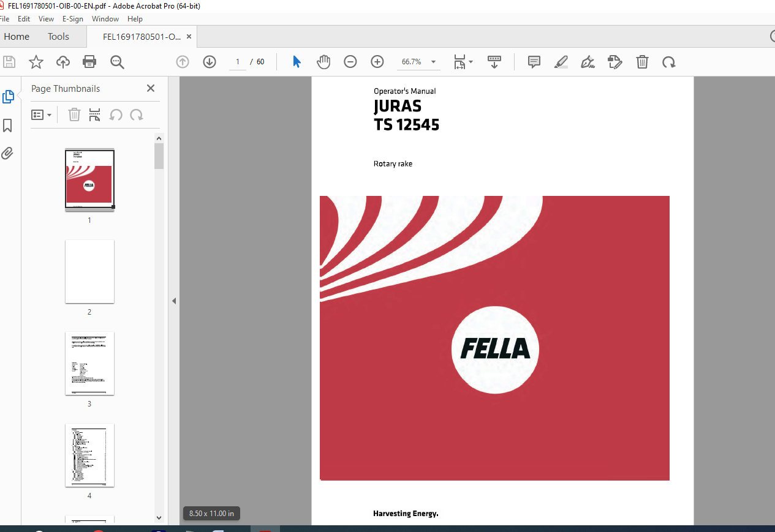The width and height of the screenshot is (775, 532).
Task: Open the thumbnails panel Options dropdown
Action: tap(41, 114)
